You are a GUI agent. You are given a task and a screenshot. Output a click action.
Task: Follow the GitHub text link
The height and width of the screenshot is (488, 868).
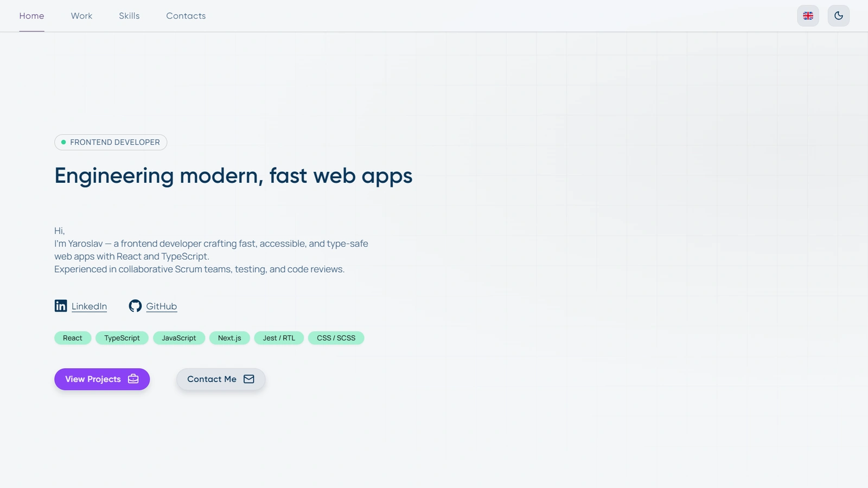click(x=161, y=306)
